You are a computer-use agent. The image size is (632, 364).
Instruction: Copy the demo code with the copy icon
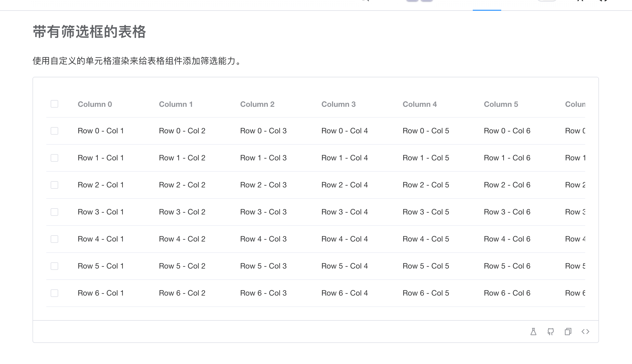(568, 331)
